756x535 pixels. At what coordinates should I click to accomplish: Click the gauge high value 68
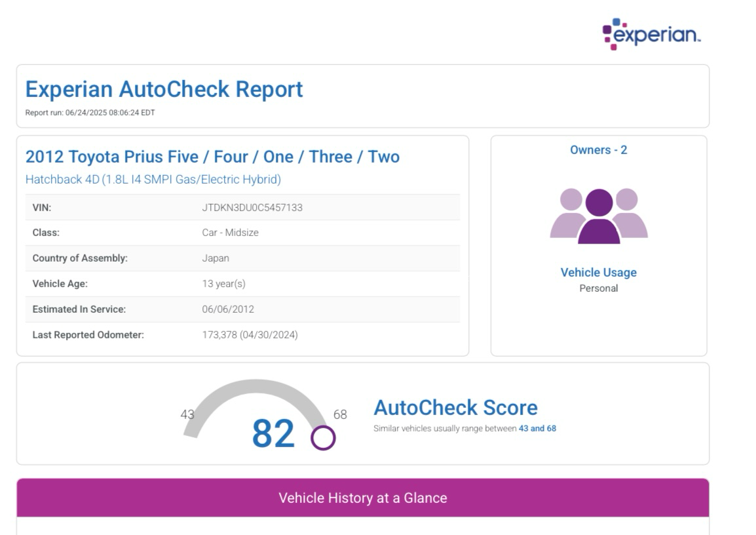click(x=340, y=414)
